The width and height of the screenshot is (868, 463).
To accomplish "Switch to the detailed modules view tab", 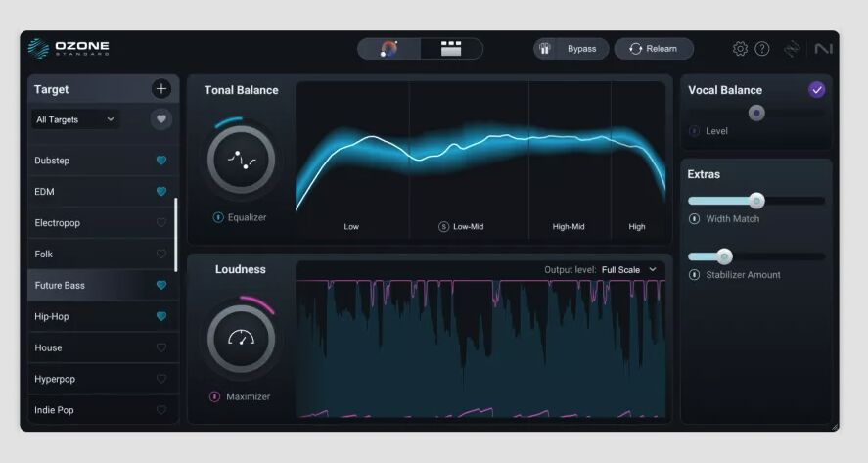I will click(451, 49).
